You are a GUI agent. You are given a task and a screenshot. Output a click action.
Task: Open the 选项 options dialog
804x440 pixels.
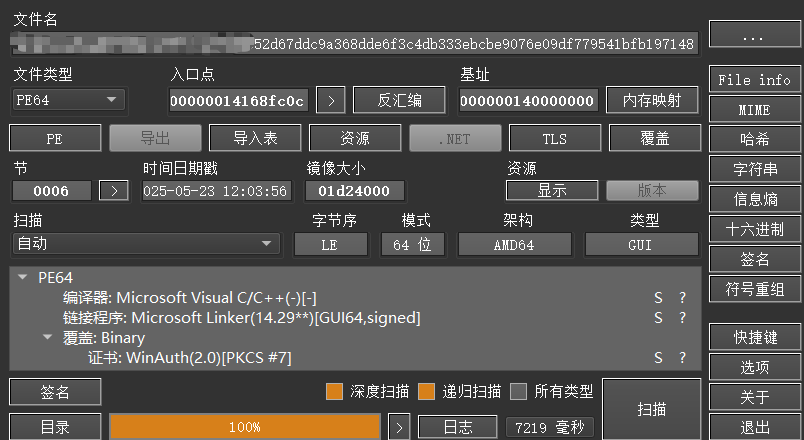point(754,367)
